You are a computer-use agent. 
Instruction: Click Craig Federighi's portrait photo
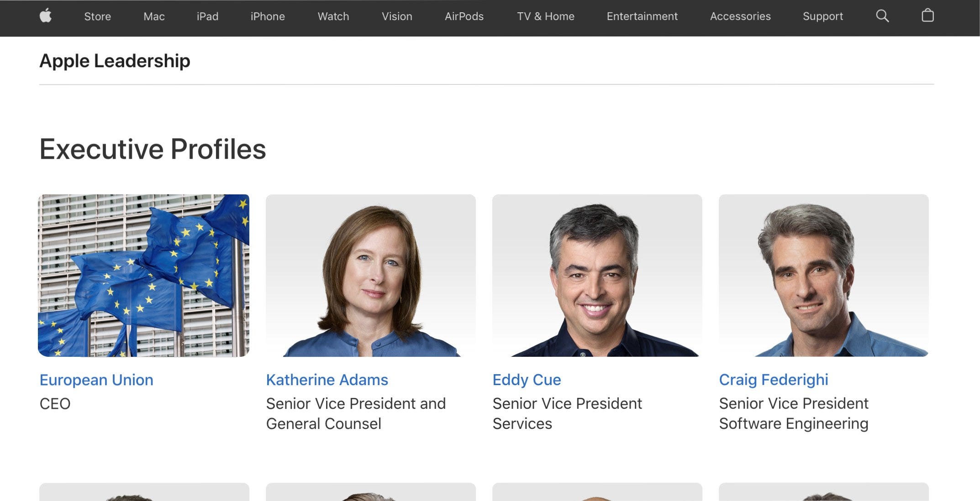point(824,276)
